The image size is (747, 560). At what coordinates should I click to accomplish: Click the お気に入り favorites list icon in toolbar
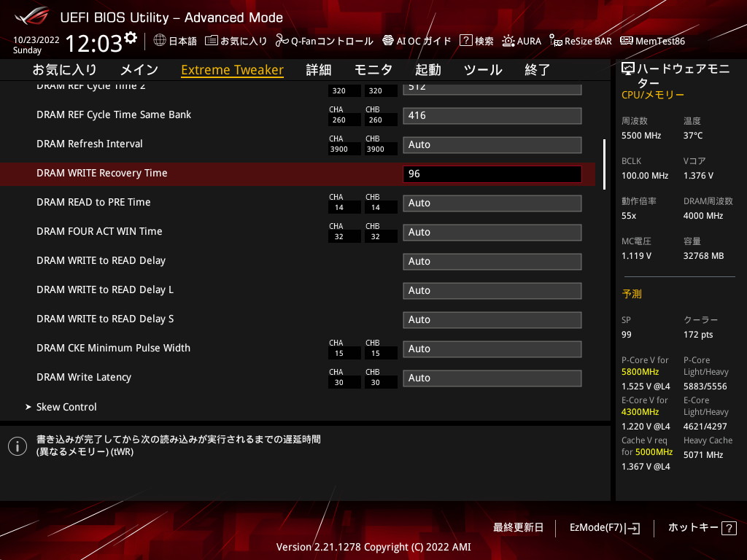pos(211,41)
